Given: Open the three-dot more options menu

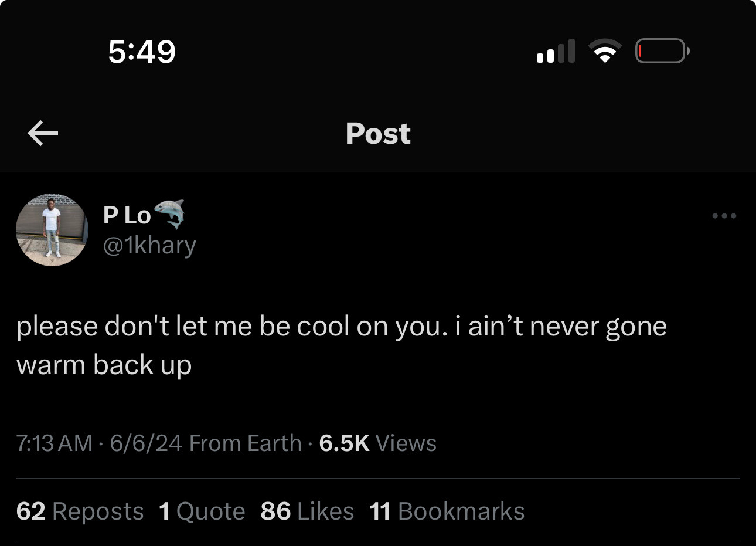Looking at the screenshot, I should pos(724,216).
